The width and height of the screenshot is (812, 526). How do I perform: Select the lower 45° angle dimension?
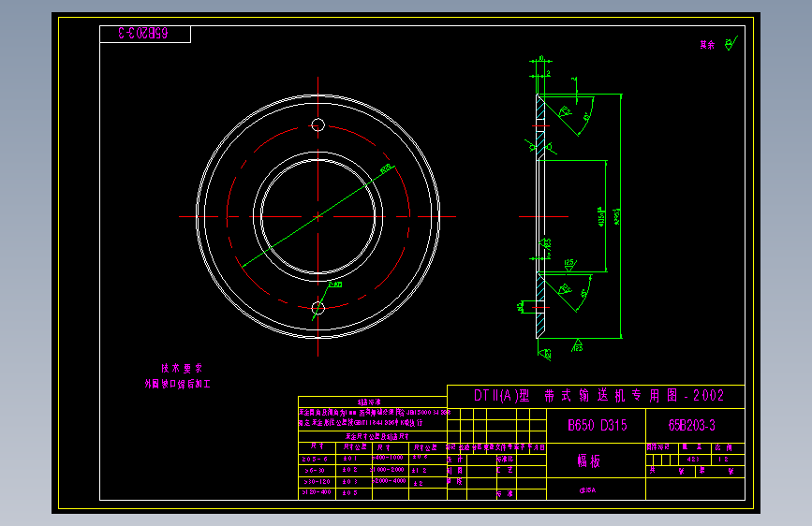click(x=584, y=294)
